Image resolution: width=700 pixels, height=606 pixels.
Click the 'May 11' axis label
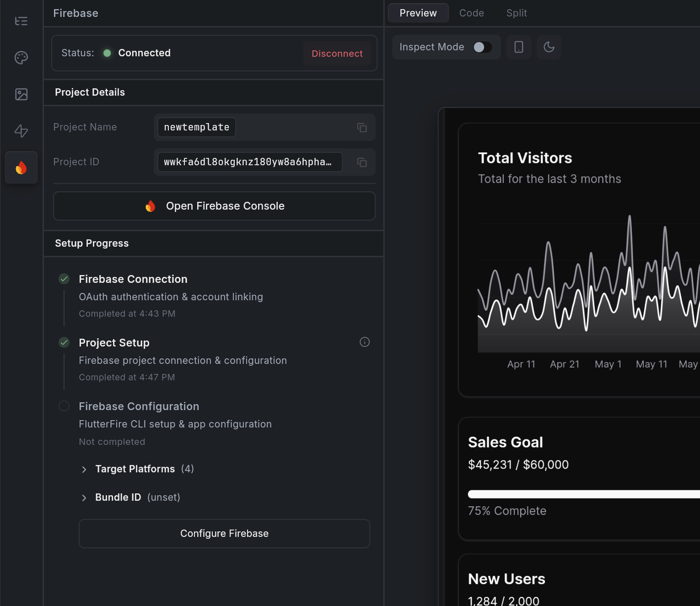[652, 364]
